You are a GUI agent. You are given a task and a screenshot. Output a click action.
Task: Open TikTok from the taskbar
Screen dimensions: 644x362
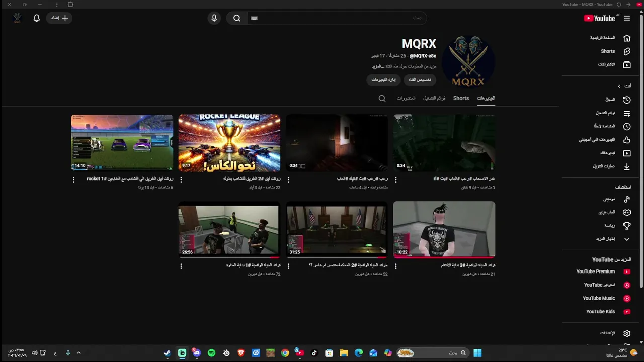pyautogui.click(x=314, y=353)
